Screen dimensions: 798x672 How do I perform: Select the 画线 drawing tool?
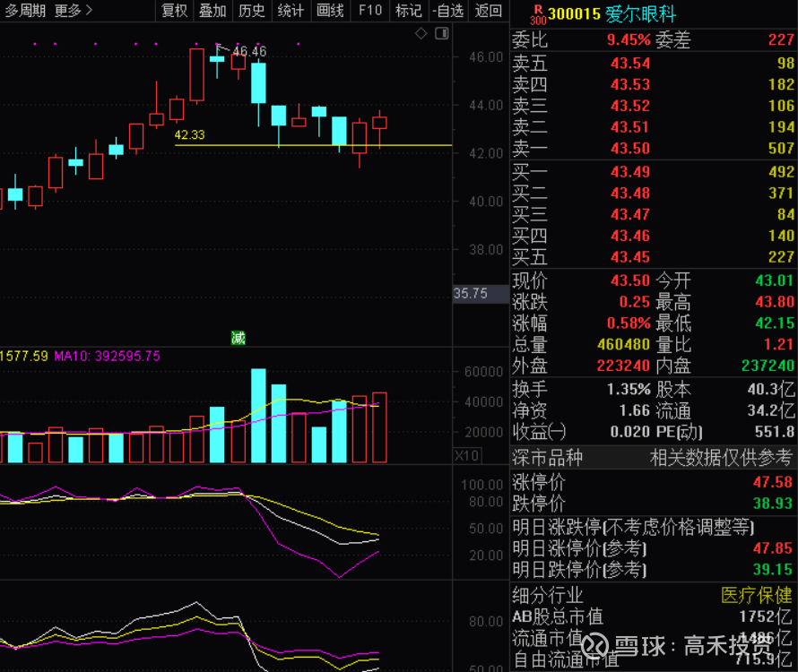(x=328, y=12)
